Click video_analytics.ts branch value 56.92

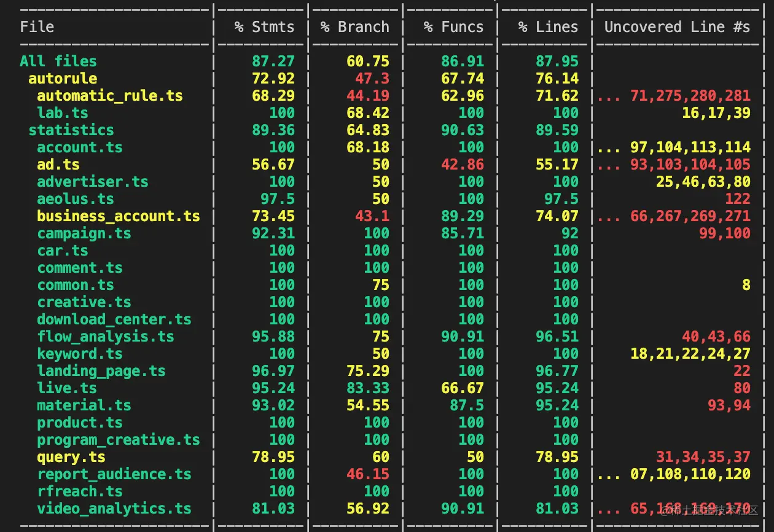(x=368, y=509)
